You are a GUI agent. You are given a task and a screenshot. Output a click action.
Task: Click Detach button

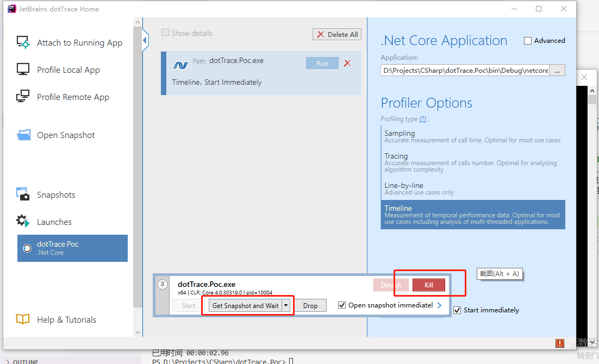click(x=391, y=285)
